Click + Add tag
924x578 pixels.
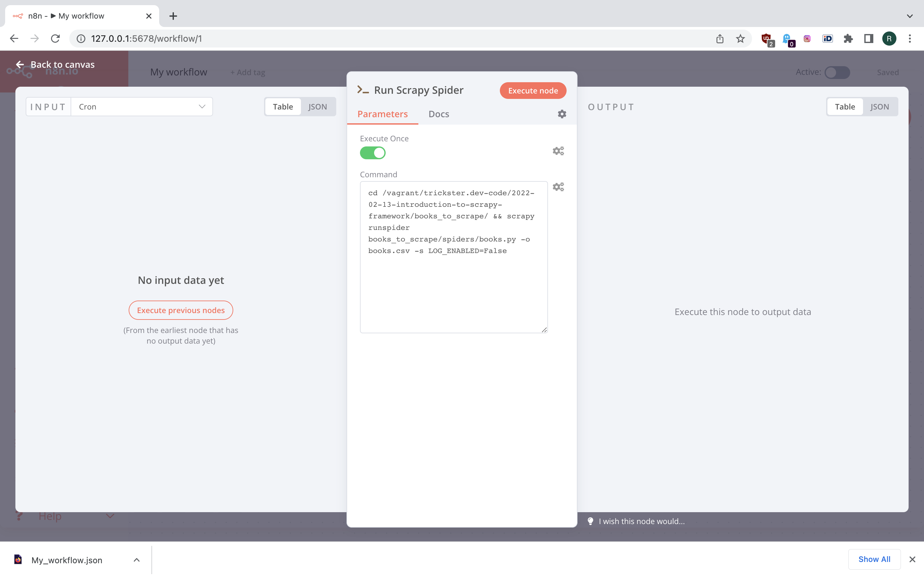[247, 72]
